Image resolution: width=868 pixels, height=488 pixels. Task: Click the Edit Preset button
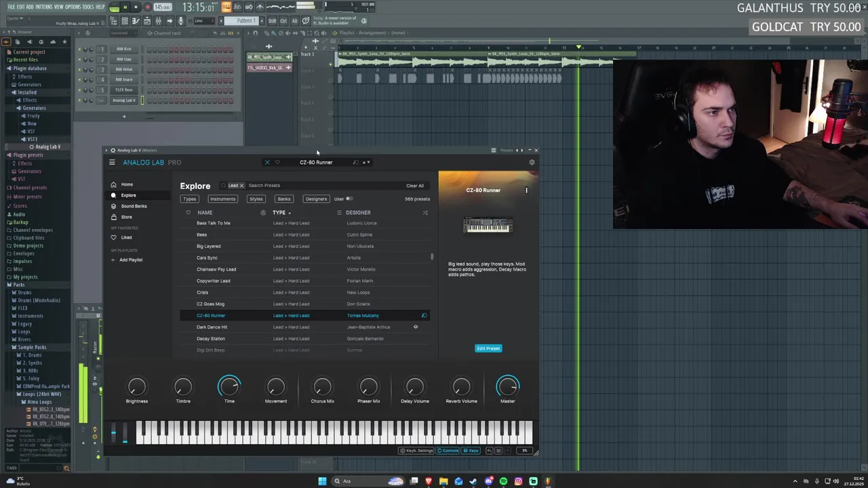(x=488, y=348)
